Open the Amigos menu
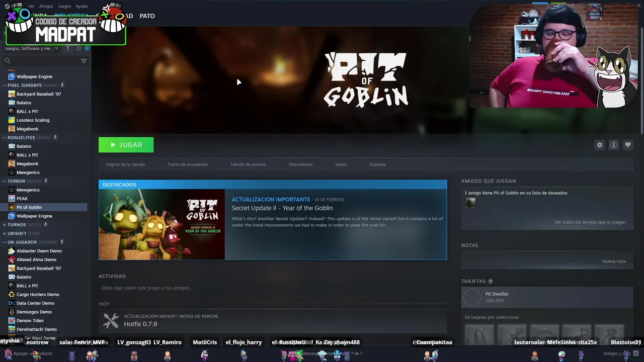Viewport: 644px width, 362px height. click(x=46, y=7)
